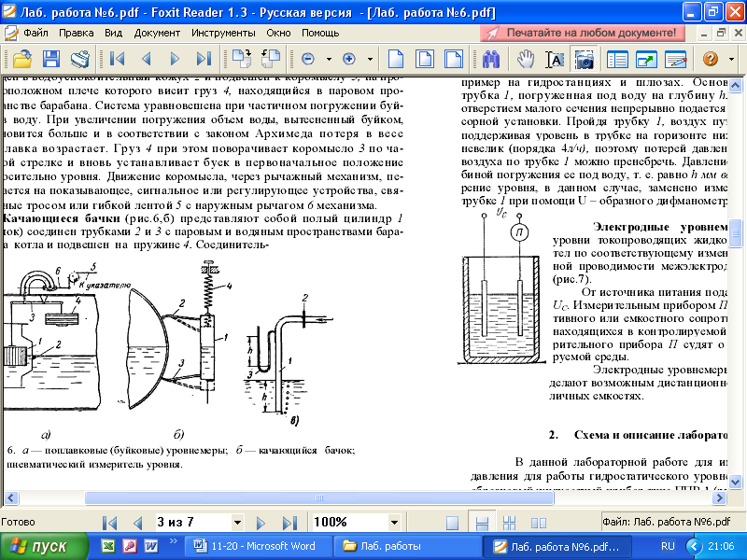
Task: Go to first page in status bar
Action: coord(109,523)
